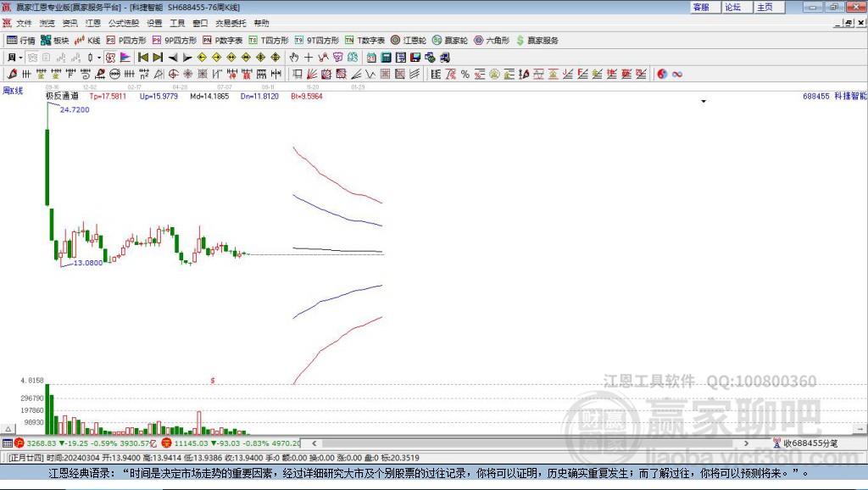The width and height of the screenshot is (868, 490).
Task: Click the 客服 customer service button
Action: pyautogui.click(x=705, y=7)
